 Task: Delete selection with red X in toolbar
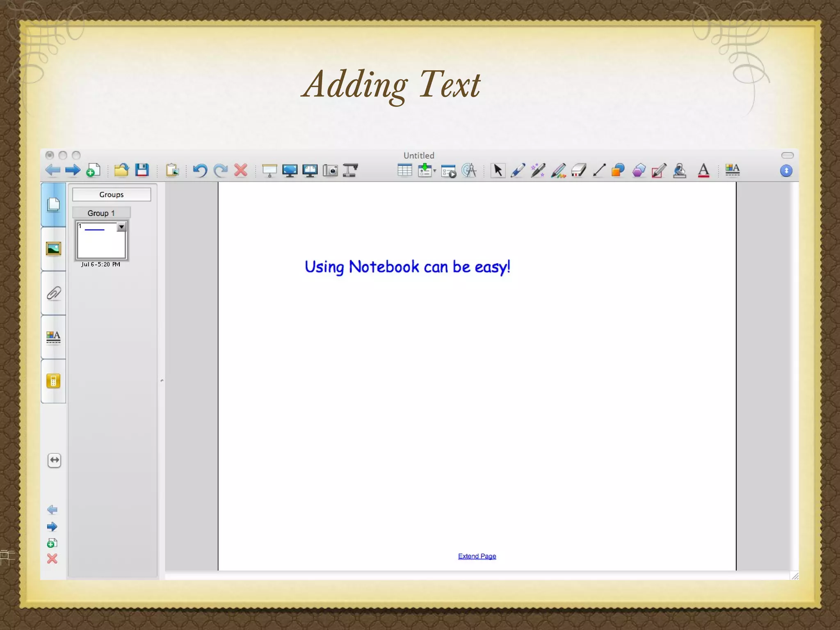[241, 170]
